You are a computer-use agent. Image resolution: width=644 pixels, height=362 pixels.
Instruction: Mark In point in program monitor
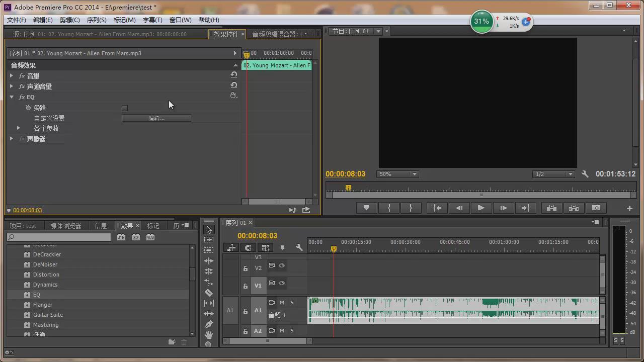[x=389, y=208]
